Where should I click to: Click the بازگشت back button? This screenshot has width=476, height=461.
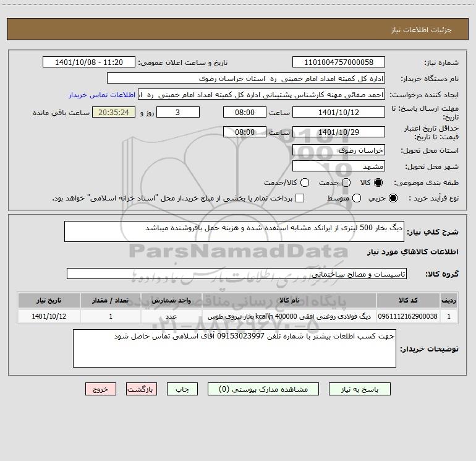[142, 389]
